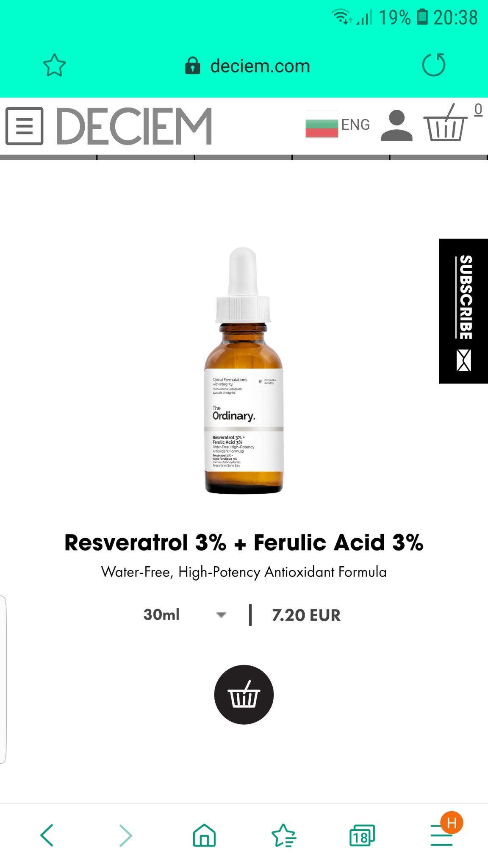Open the user account profile icon
The height and width of the screenshot is (868, 488).
[396, 125]
